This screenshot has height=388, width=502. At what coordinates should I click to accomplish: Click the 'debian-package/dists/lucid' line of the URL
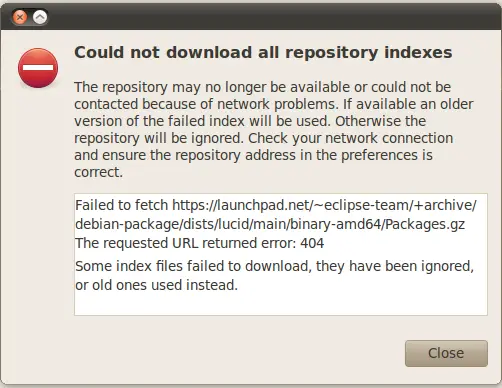(x=270, y=224)
